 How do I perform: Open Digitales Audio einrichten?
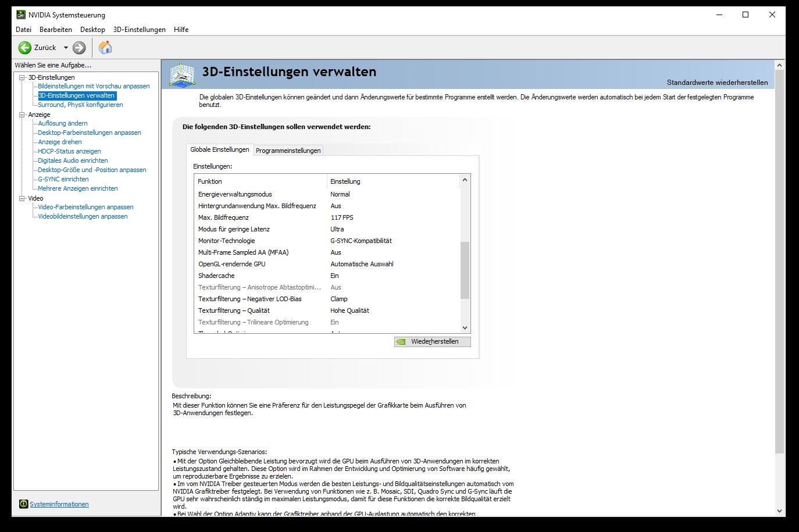pyautogui.click(x=73, y=160)
